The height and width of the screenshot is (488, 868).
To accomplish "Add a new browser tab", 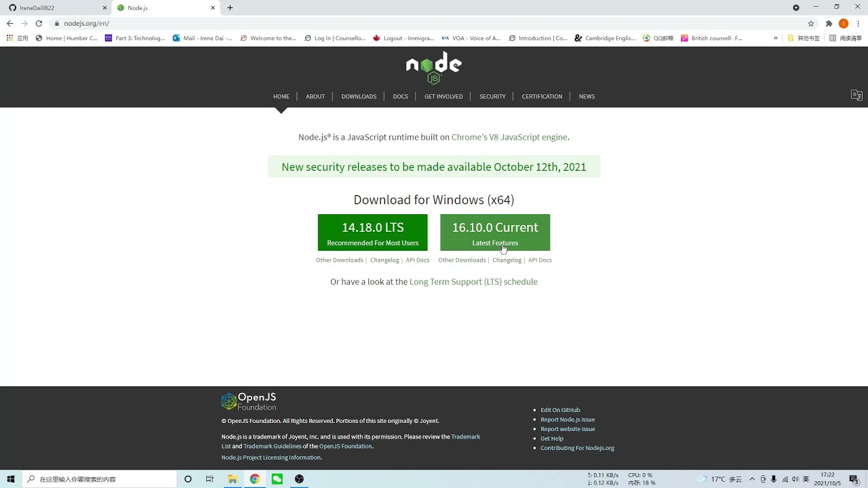I will coord(230,7).
